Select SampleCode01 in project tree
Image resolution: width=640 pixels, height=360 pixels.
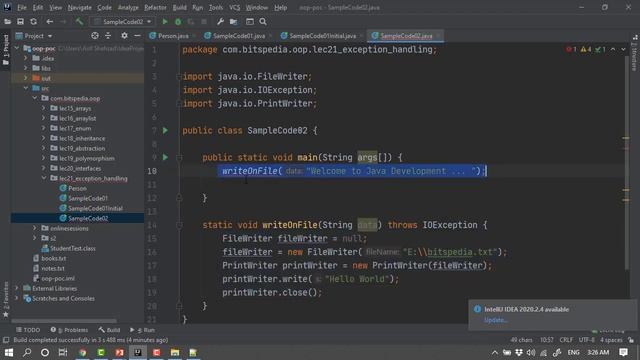[88, 198]
